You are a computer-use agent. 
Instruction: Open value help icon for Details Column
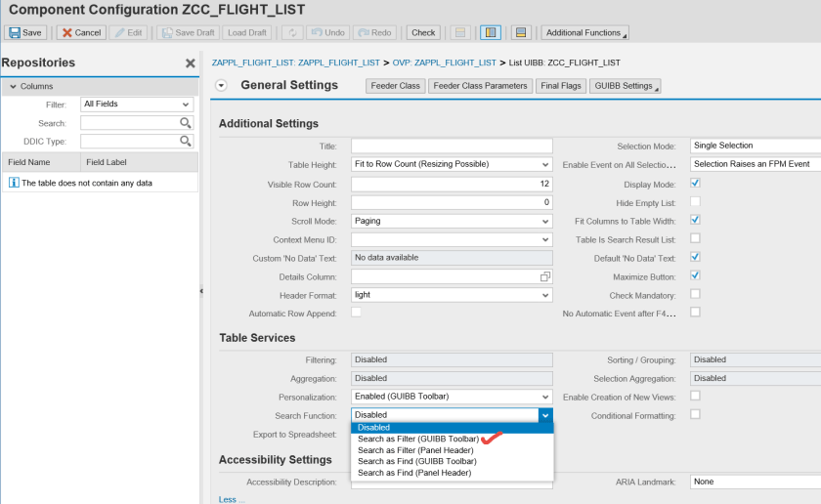(545, 277)
